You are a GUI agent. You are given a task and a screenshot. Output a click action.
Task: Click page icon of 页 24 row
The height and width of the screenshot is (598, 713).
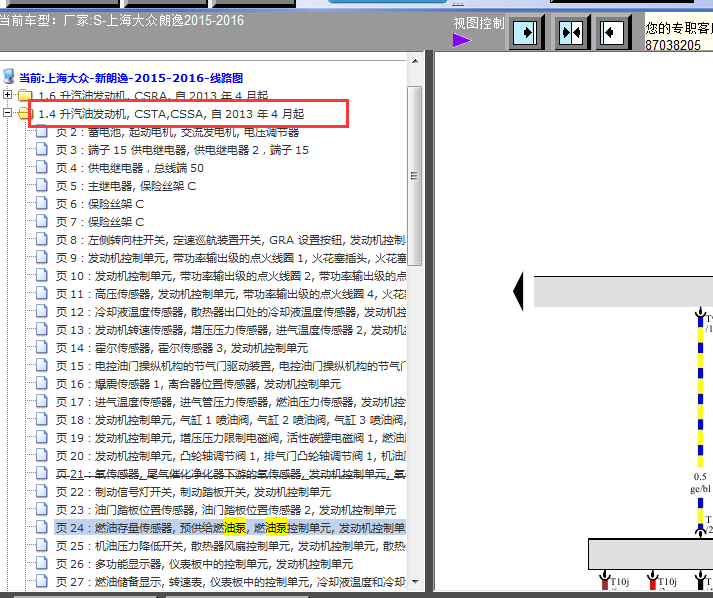pyautogui.click(x=41, y=527)
